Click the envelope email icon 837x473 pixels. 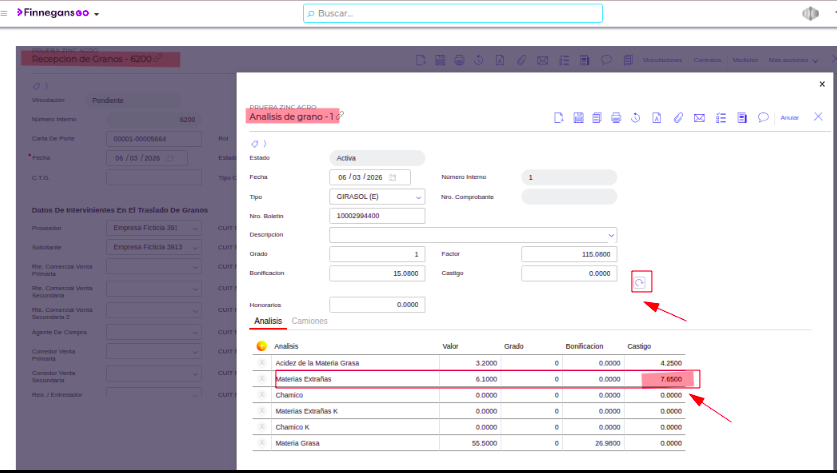[x=699, y=118]
